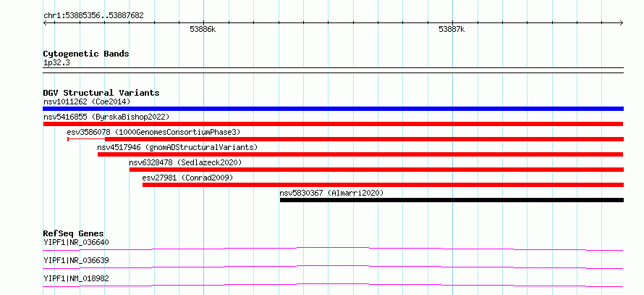This screenshot has height=295, width=644.
Task: Click the chr1:53885356..53887682 coordinate label
Action: coord(93,16)
